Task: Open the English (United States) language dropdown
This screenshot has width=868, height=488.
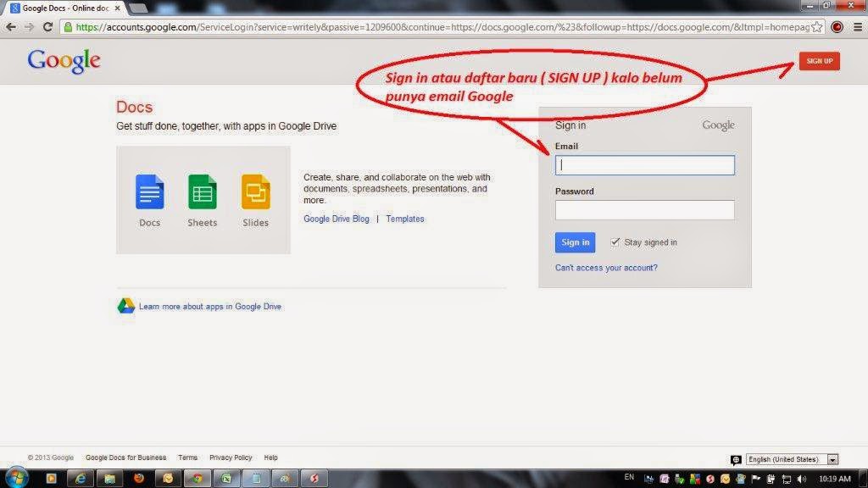Action: pyautogui.click(x=793, y=459)
